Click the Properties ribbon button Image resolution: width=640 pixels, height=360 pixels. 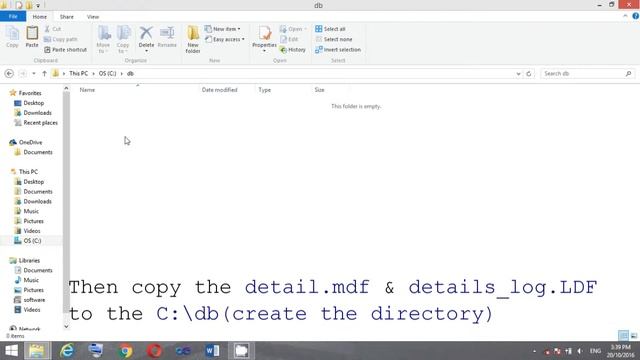pos(264,39)
